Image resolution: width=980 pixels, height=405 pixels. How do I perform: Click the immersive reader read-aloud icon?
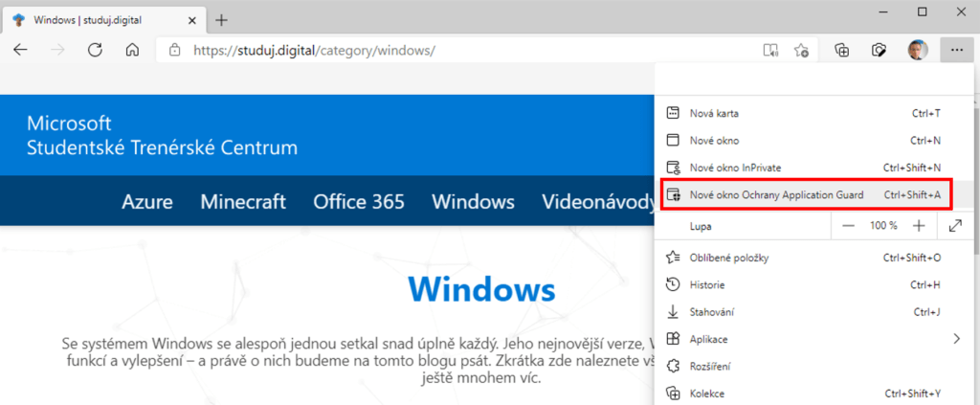[770, 50]
